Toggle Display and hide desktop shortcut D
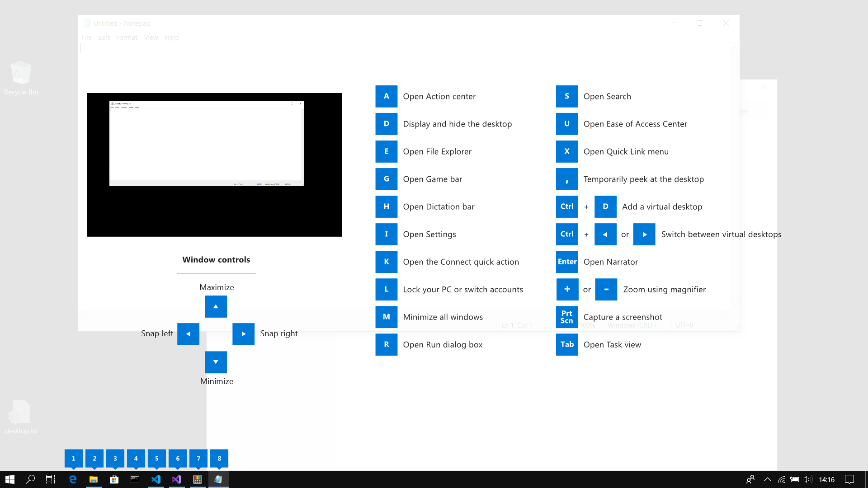This screenshot has height=488, width=868. tap(387, 123)
